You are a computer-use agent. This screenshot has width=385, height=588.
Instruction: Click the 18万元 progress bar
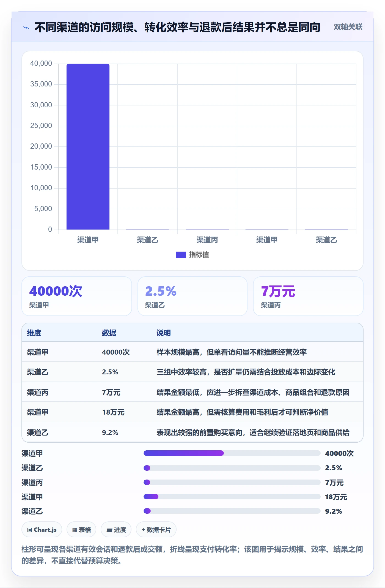[232, 497]
